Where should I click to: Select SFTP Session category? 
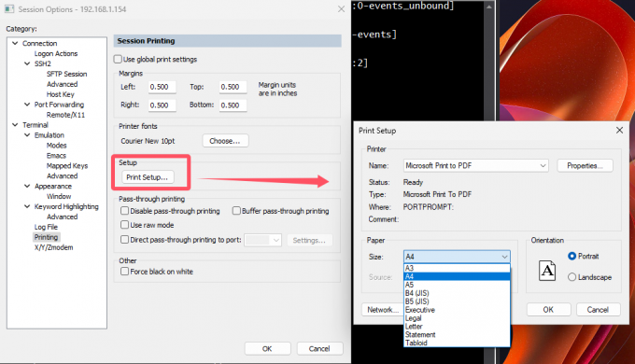[x=67, y=74]
